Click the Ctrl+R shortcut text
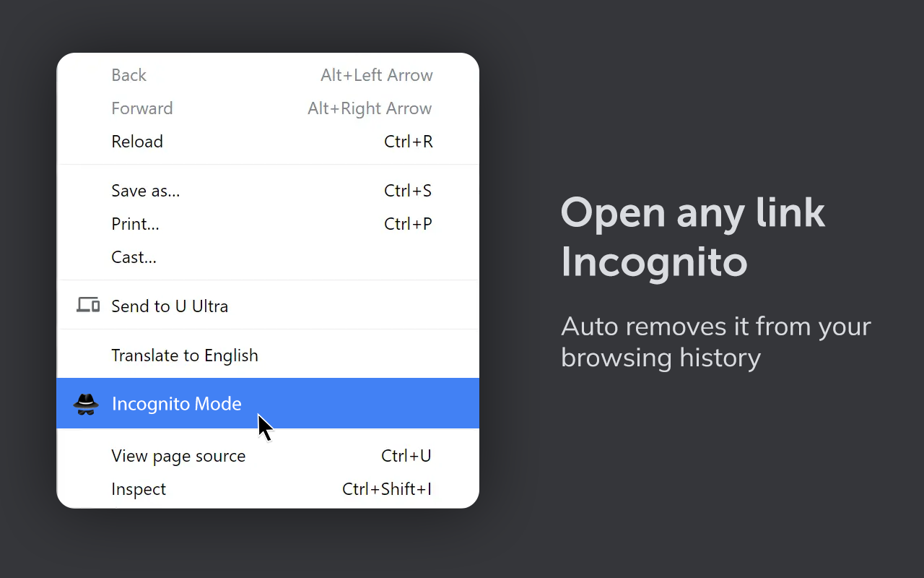924x578 pixels. pos(409,141)
